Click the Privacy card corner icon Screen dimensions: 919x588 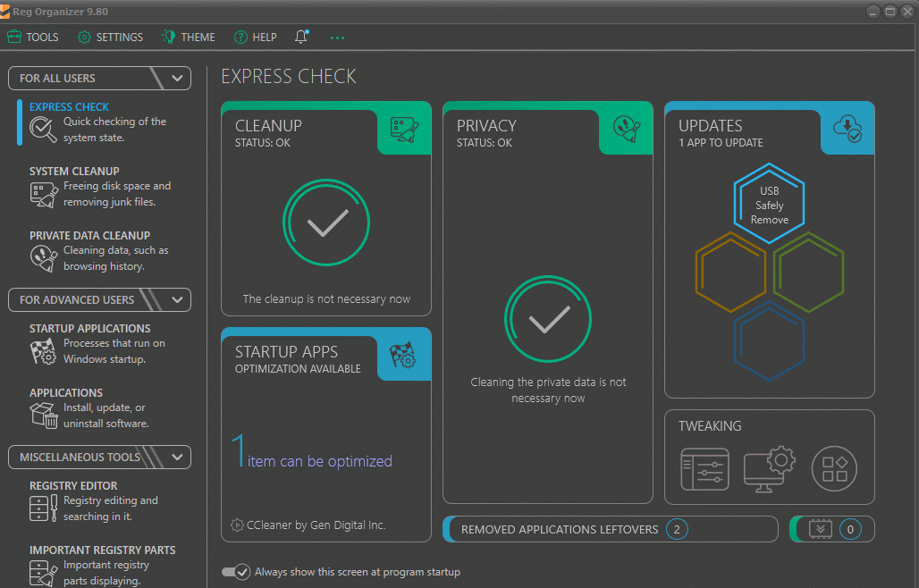[627, 129]
